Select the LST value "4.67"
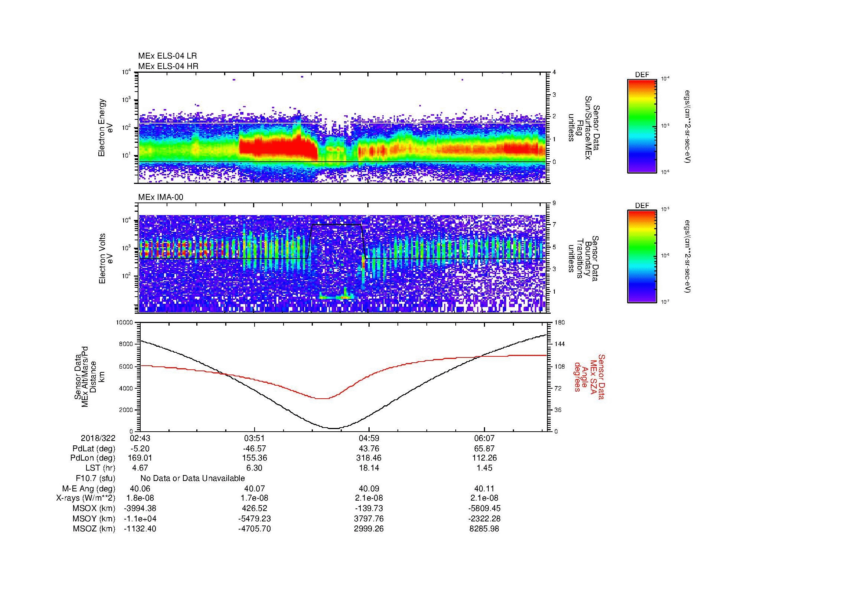Viewport: 868px width, 613px height. click(140, 468)
